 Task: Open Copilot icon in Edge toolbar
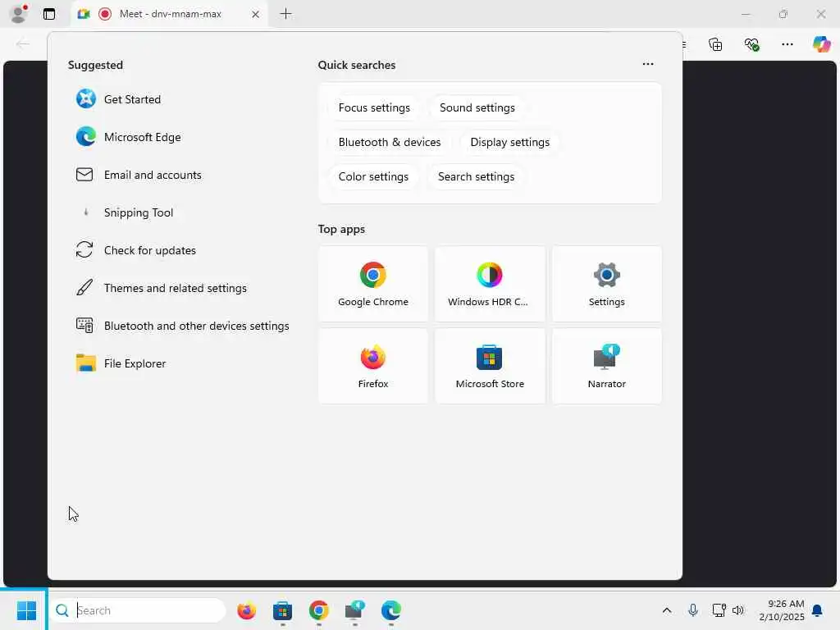pyautogui.click(x=821, y=44)
